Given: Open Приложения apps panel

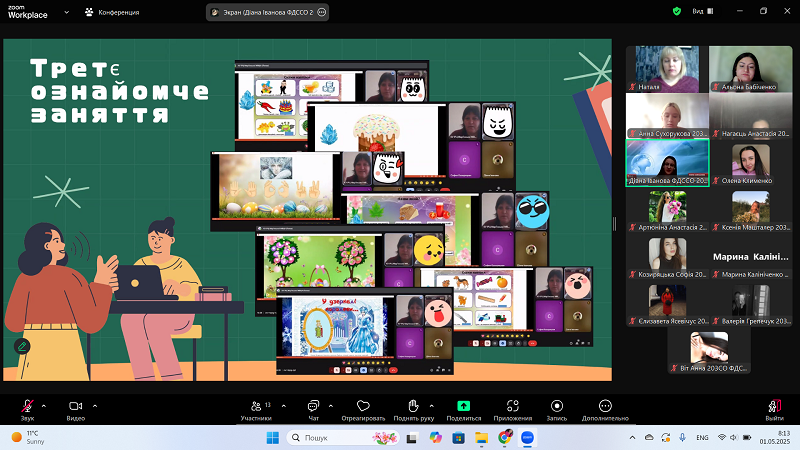Looking at the screenshot, I should pos(513,410).
